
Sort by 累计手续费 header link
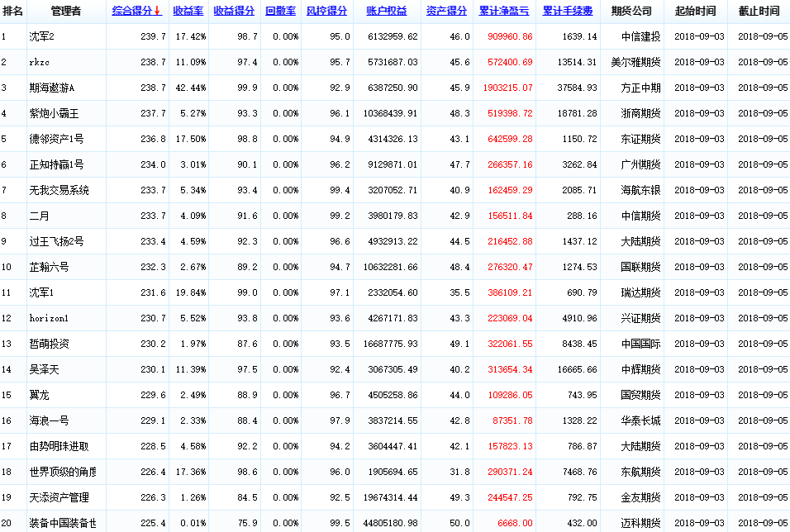click(568, 11)
